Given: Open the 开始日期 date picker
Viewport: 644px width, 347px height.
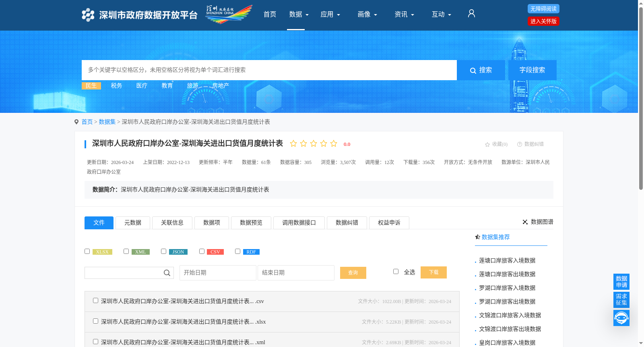Looking at the screenshot, I should point(218,273).
